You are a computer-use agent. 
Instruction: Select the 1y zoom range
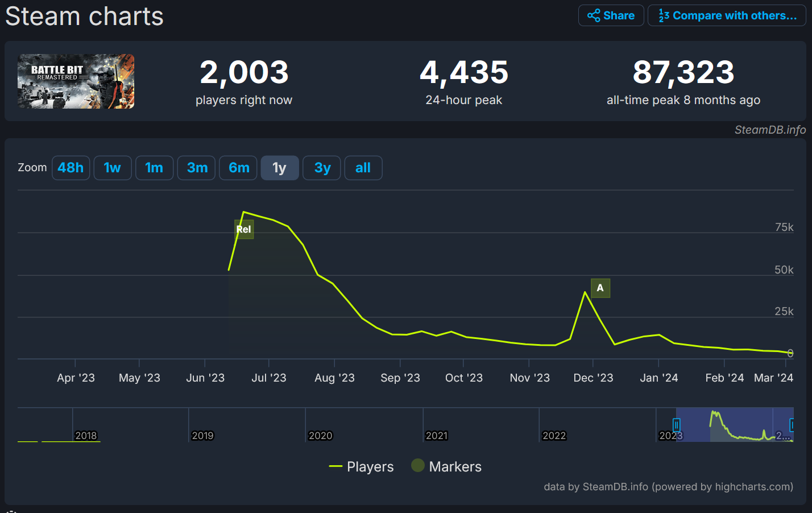tap(280, 168)
